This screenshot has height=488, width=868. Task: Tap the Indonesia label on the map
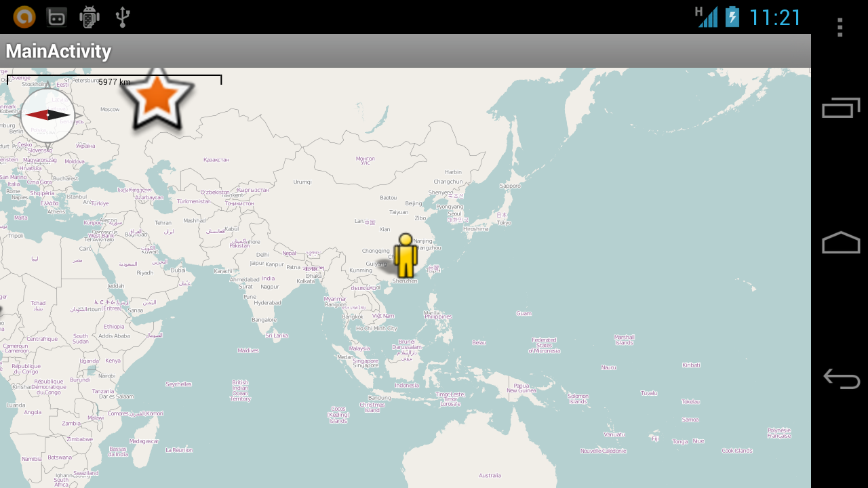coord(407,384)
